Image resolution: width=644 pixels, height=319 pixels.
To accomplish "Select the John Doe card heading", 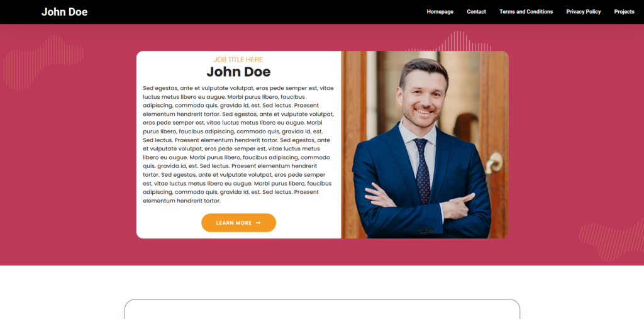I will tap(238, 72).
